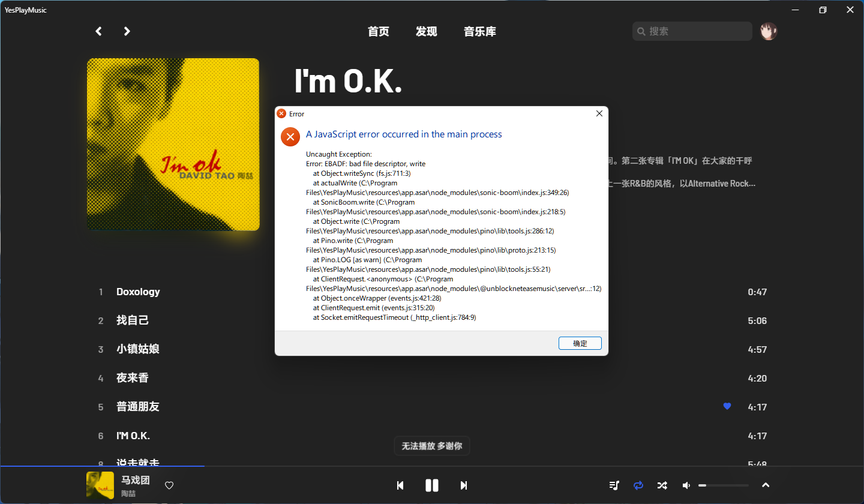Switch to the 发现 tab

pos(426,31)
